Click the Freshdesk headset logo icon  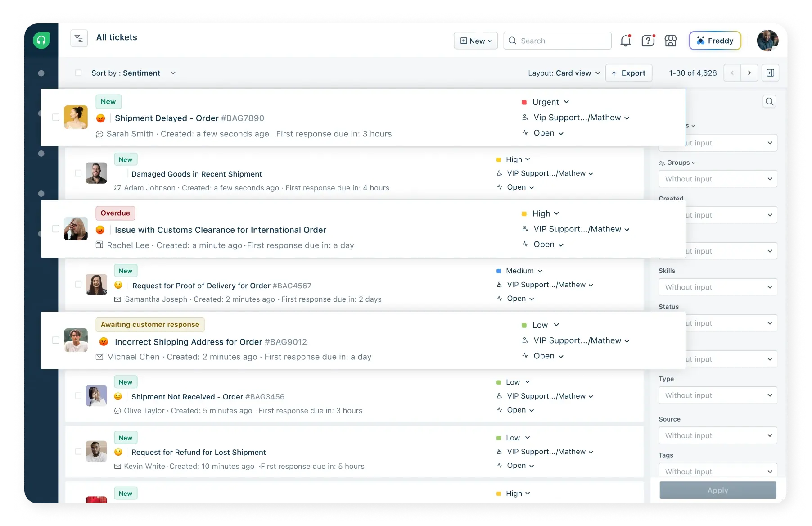[x=41, y=41]
